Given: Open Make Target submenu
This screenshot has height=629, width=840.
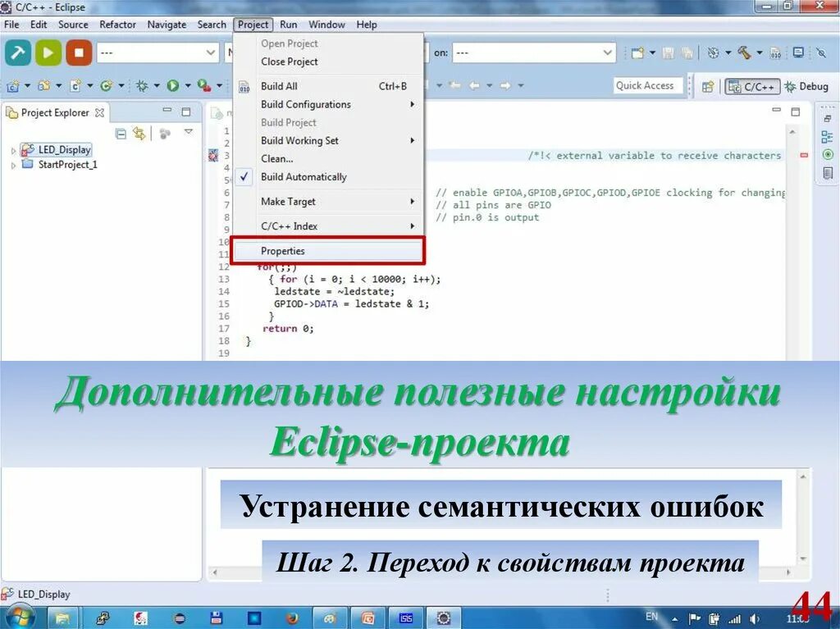Looking at the screenshot, I should coord(328,202).
